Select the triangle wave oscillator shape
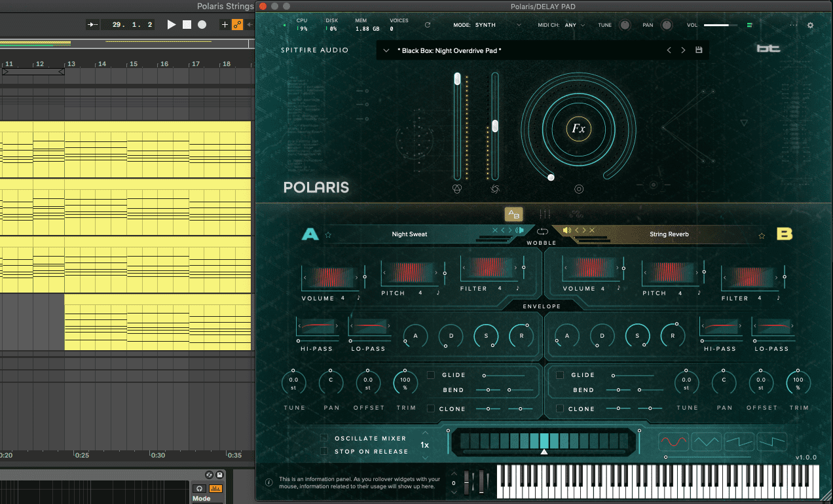The width and height of the screenshot is (833, 504). [x=707, y=441]
